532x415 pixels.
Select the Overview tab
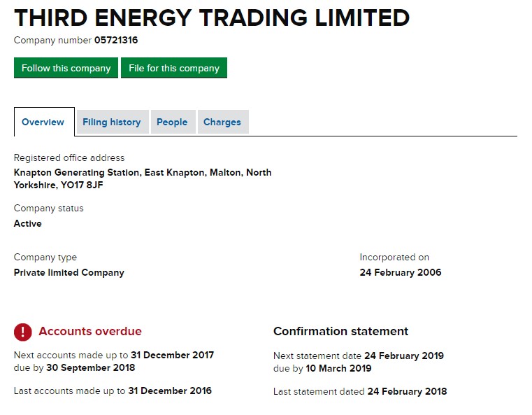point(43,122)
